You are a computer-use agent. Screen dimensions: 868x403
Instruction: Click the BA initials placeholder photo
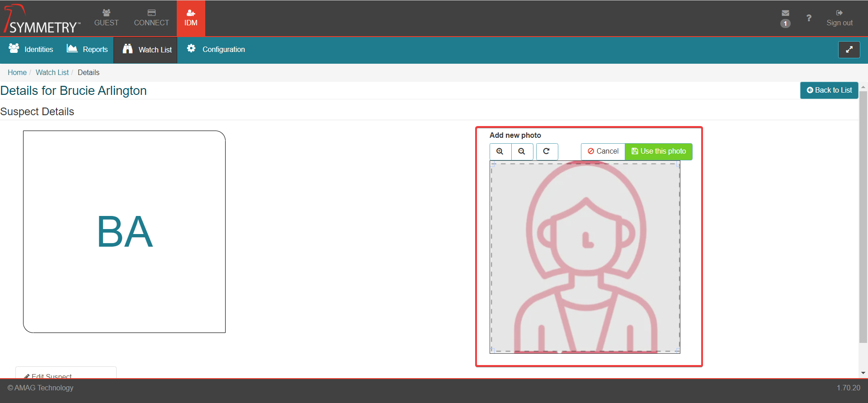[124, 232]
